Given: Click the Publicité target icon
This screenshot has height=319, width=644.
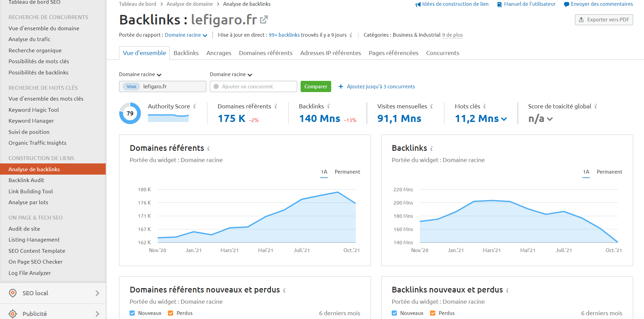Looking at the screenshot, I should [13, 314].
